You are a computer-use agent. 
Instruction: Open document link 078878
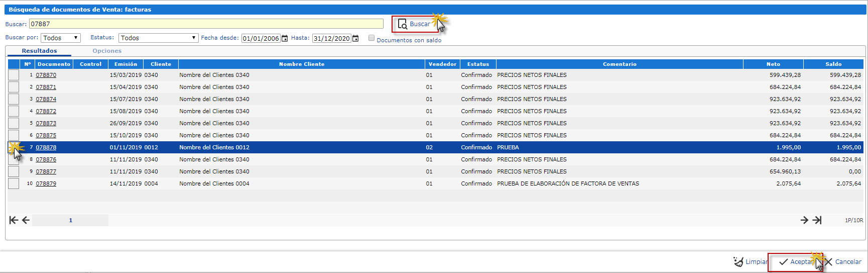(46, 147)
